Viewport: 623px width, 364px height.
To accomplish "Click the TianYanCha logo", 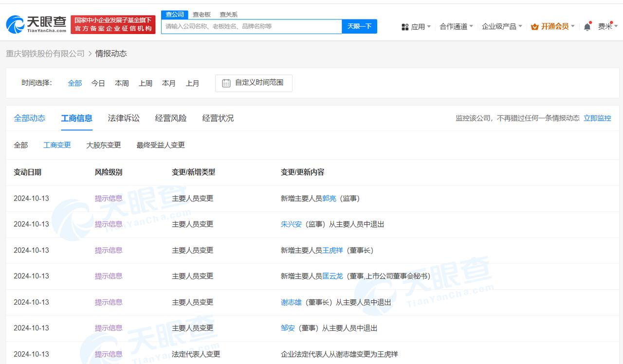I will (x=37, y=24).
